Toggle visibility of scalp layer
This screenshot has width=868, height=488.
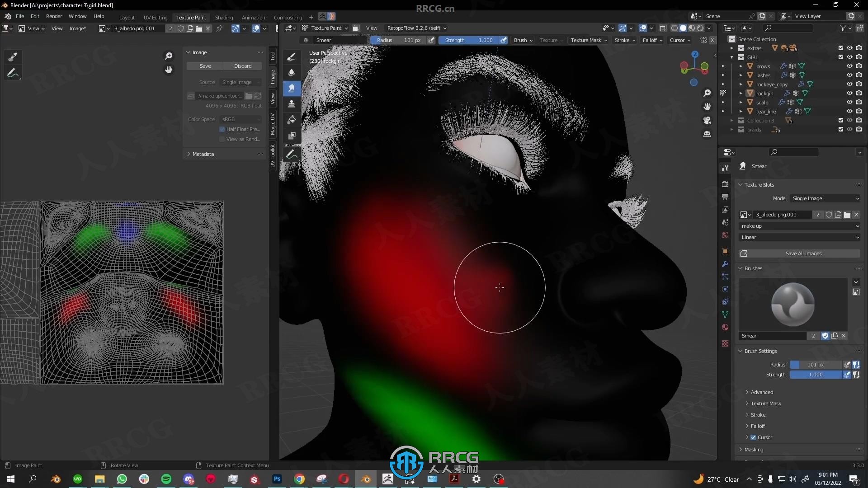pos(848,102)
